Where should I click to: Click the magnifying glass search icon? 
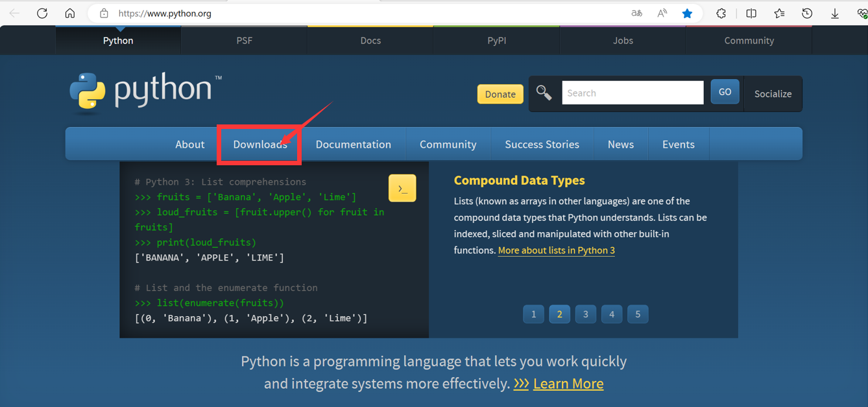544,93
